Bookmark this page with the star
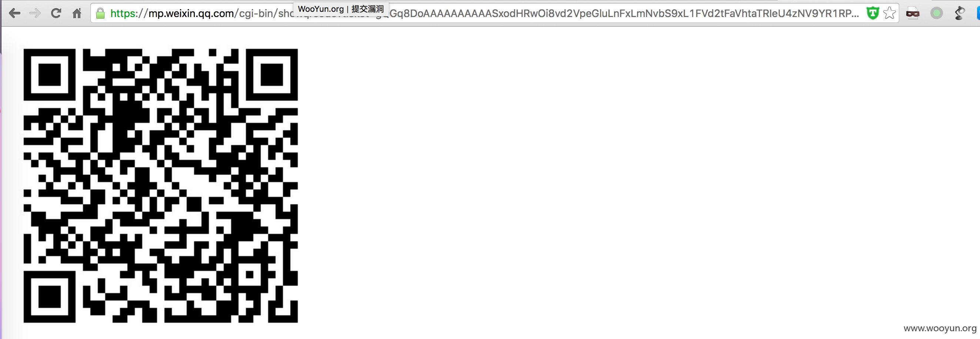This screenshot has width=980, height=339. click(889, 13)
